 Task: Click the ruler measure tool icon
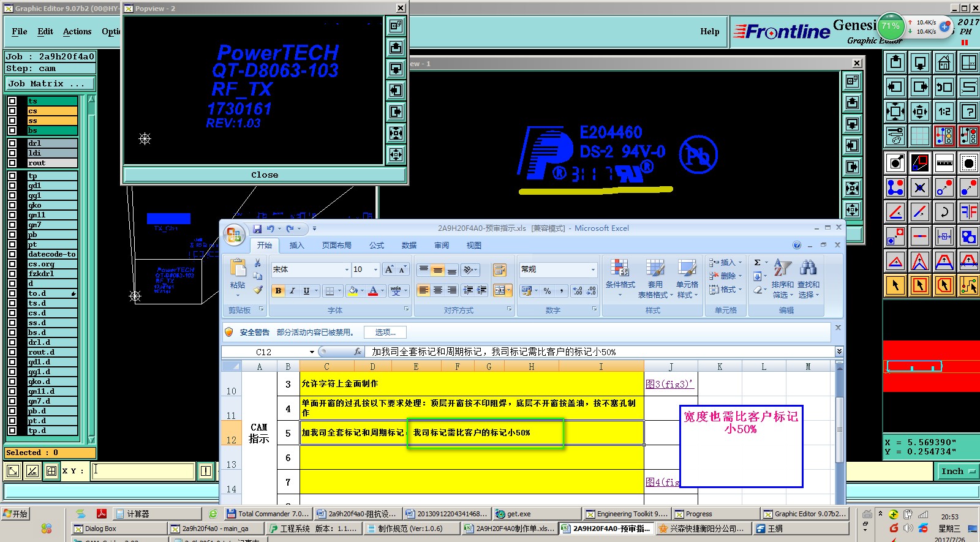click(944, 163)
